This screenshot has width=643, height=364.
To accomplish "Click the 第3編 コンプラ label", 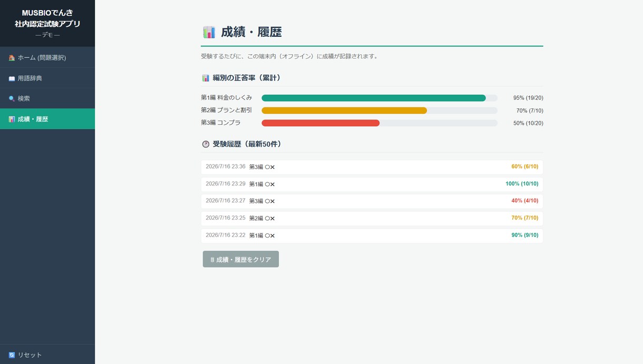I will point(221,123).
